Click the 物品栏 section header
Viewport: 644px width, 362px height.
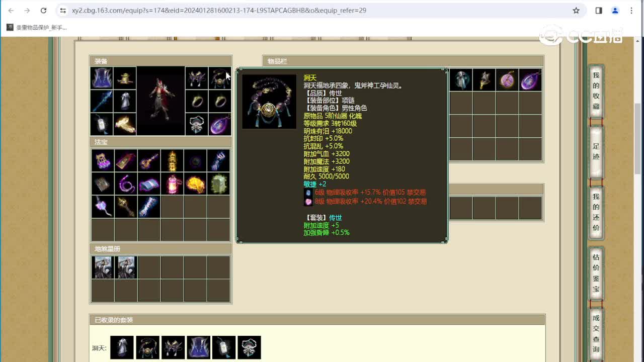click(x=403, y=61)
